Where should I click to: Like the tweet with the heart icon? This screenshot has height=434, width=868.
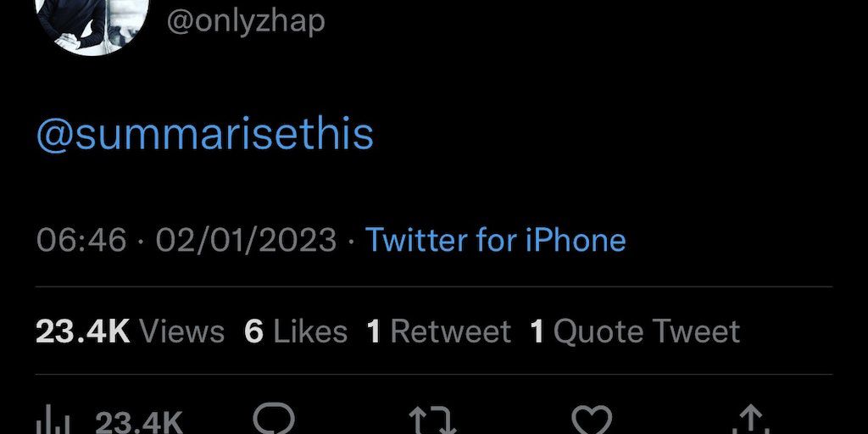pos(591,420)
